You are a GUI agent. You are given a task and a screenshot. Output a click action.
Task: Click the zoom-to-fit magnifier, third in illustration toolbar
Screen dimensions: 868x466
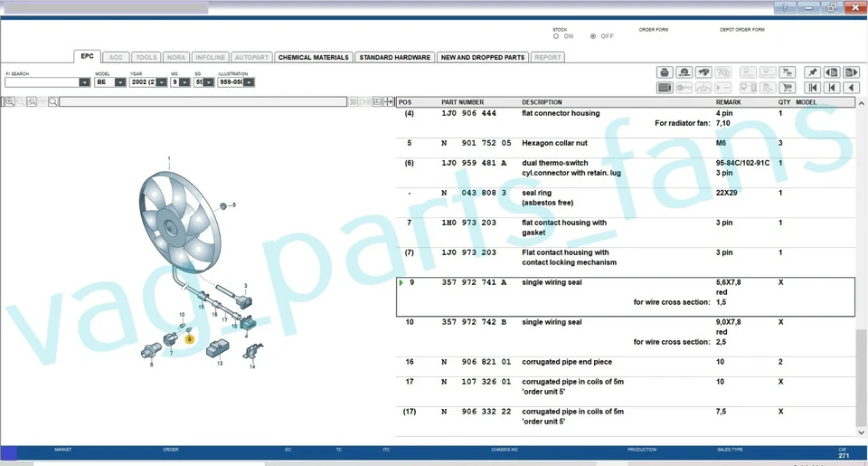tap(32, 102)
